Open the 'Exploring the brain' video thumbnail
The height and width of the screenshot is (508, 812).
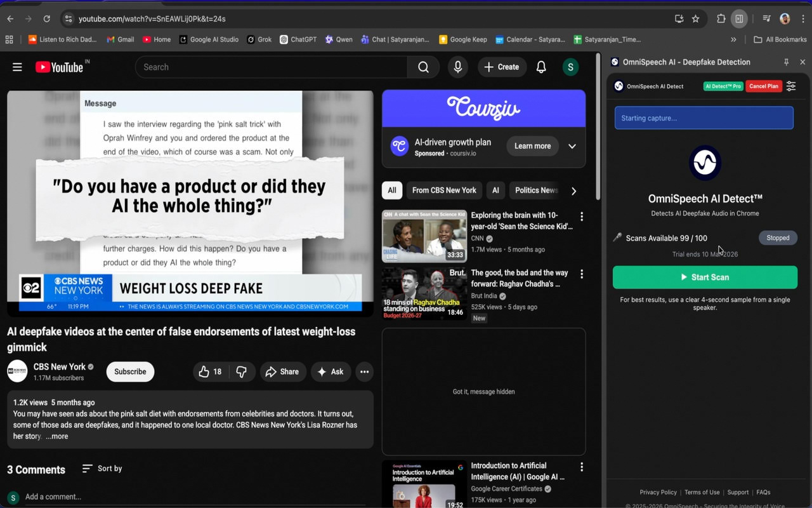click(x=424, y=236)
